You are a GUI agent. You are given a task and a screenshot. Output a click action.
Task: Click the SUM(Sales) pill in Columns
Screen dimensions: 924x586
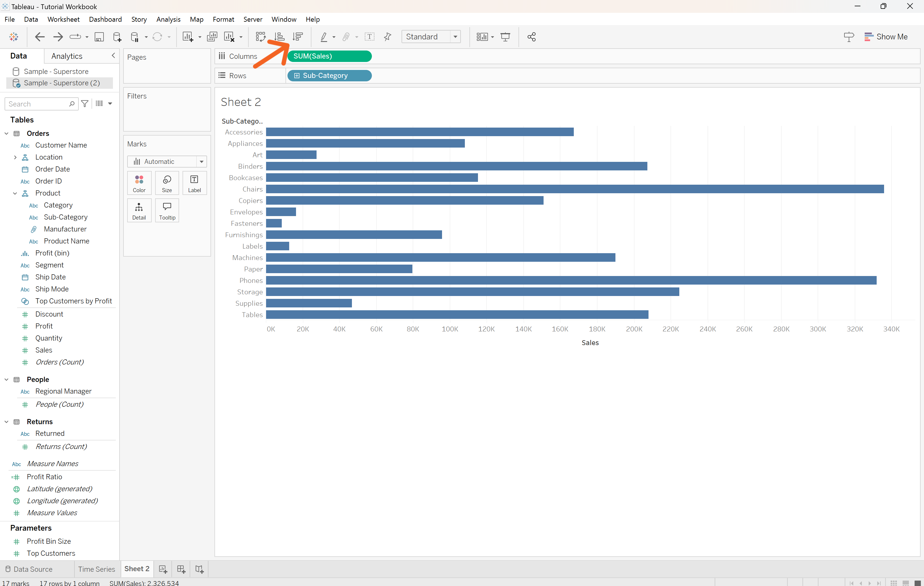coord(329,56)
